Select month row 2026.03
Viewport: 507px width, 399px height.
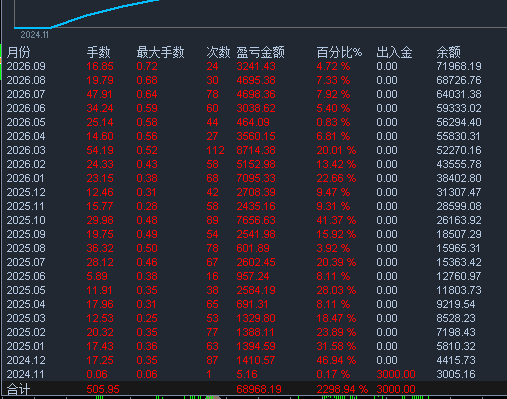(253, 150)
